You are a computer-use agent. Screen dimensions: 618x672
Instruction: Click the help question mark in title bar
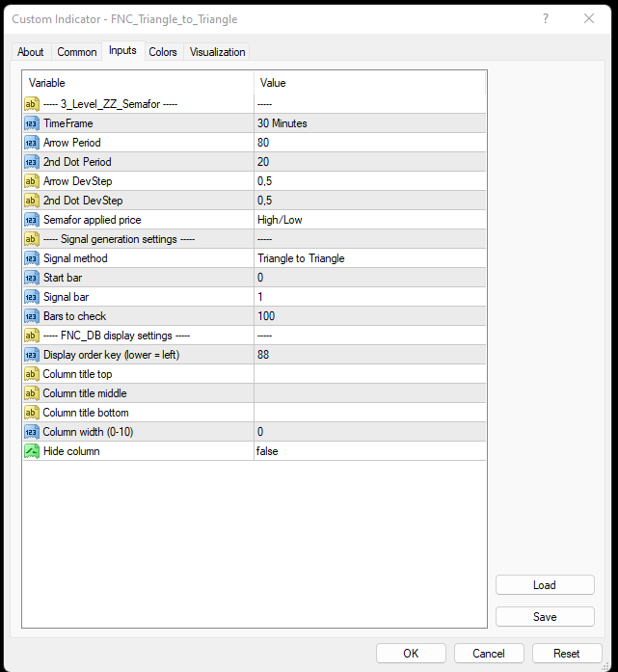tap(546, 18)
